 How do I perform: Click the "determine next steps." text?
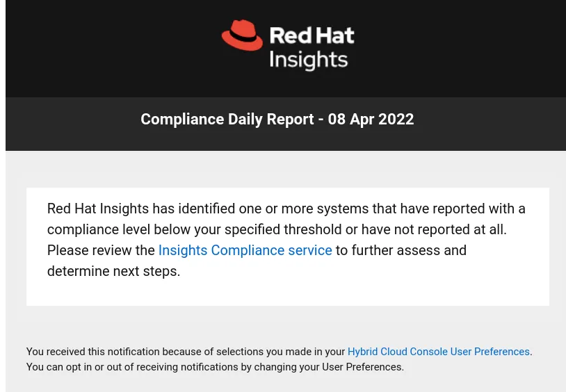pyautogui.click(x=114, y=271)
